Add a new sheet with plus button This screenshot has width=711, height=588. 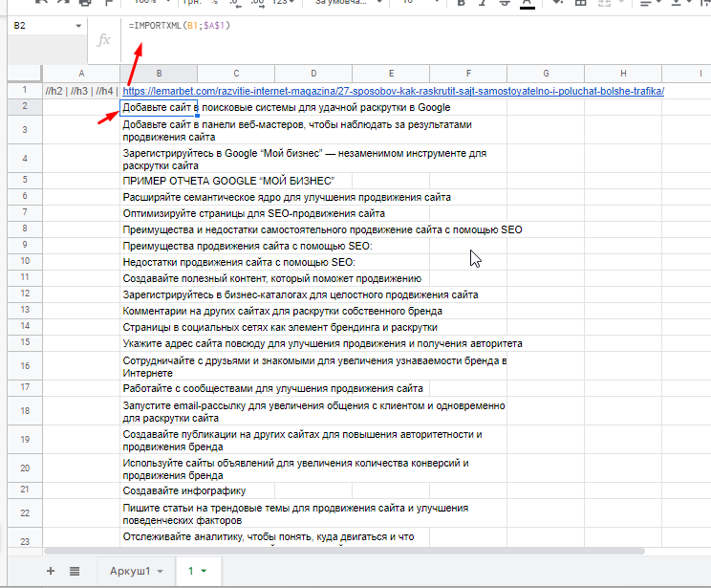[x=51, y=571]
